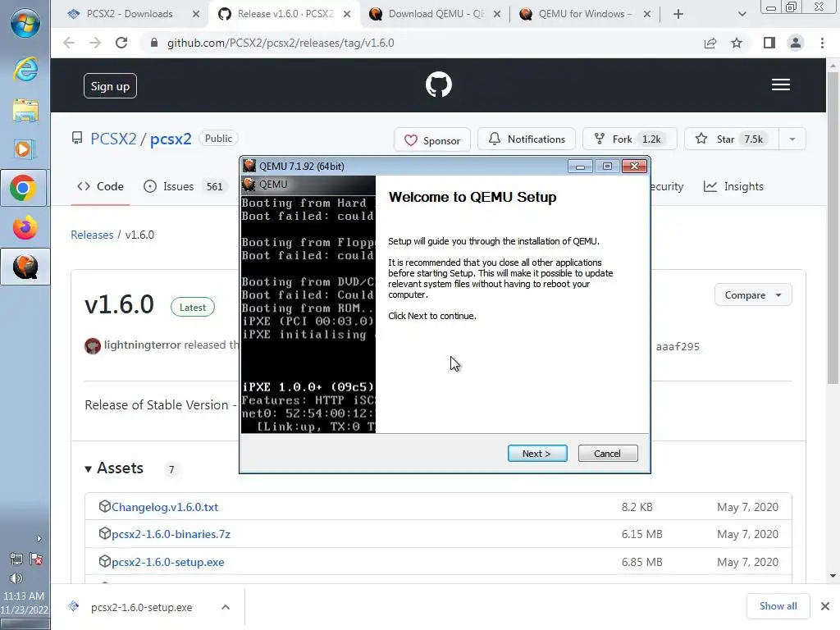
Task: Open Chrome three-dot menu
Action: 822,43
